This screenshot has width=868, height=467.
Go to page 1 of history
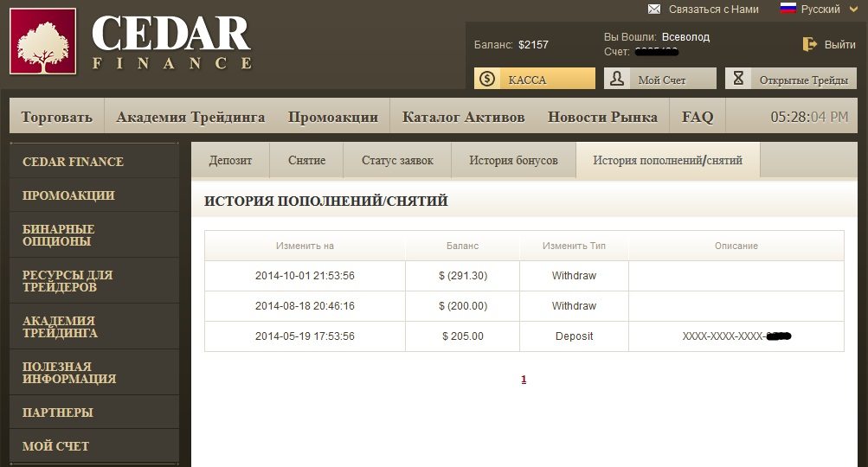point(524,380)
